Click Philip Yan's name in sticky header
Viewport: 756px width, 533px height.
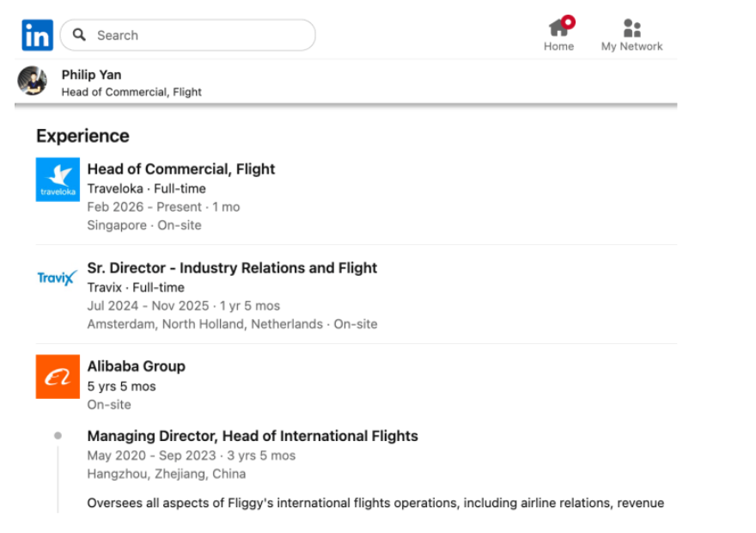point(91,75)
